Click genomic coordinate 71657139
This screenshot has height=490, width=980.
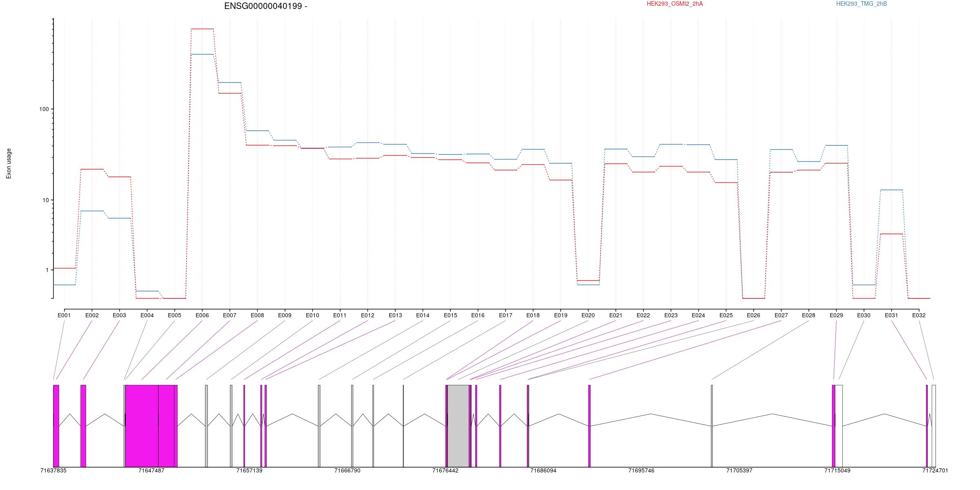pos(249,470)
